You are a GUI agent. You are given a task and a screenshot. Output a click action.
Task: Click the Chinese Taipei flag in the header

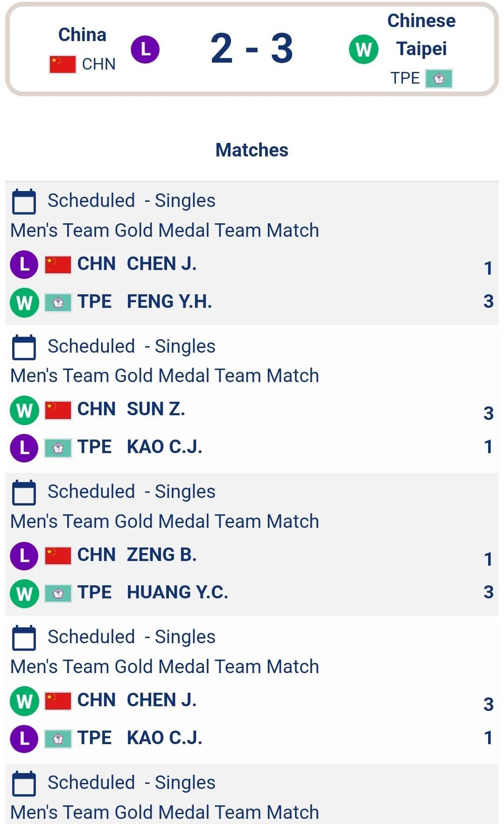click(439, 78)
